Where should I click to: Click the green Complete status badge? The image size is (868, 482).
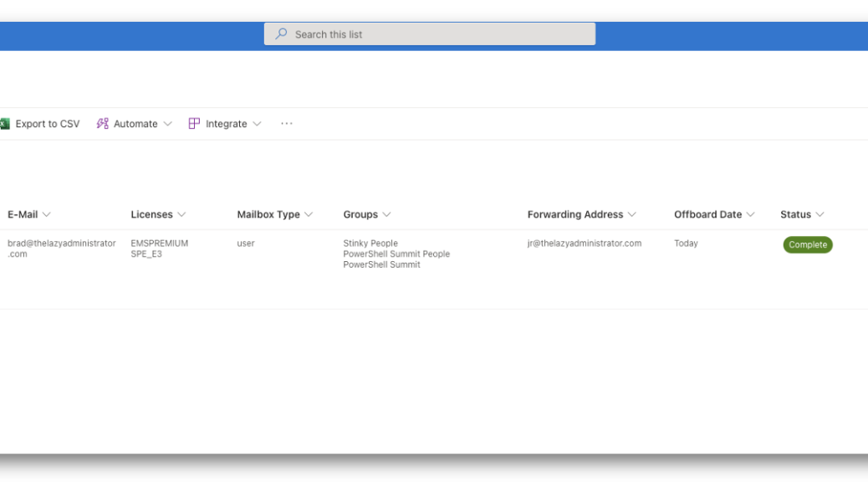808,244
